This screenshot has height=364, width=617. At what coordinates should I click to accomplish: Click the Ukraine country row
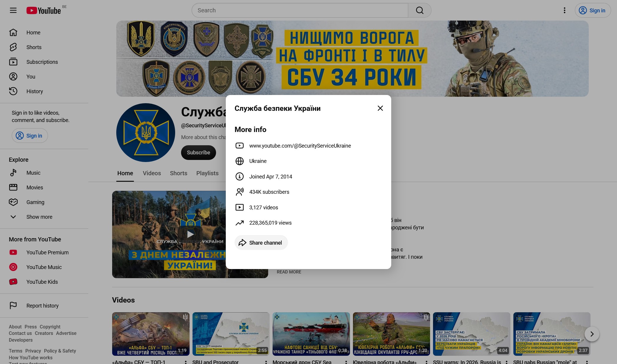[x=308, y=161]
